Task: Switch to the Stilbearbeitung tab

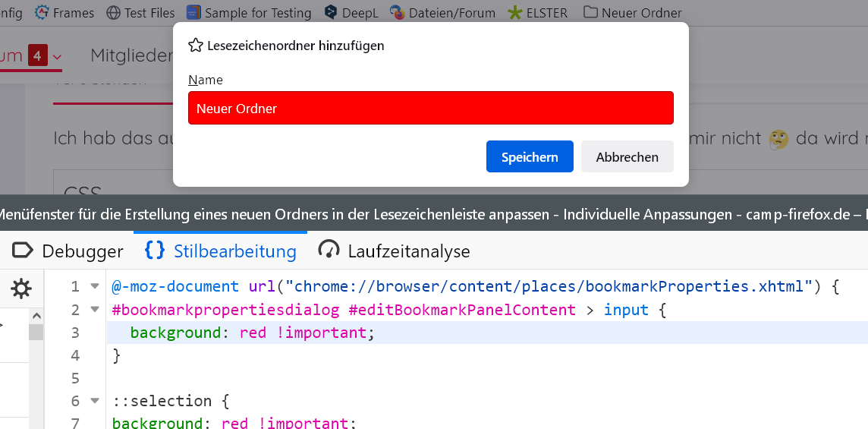Action: (x=220, y=251)
